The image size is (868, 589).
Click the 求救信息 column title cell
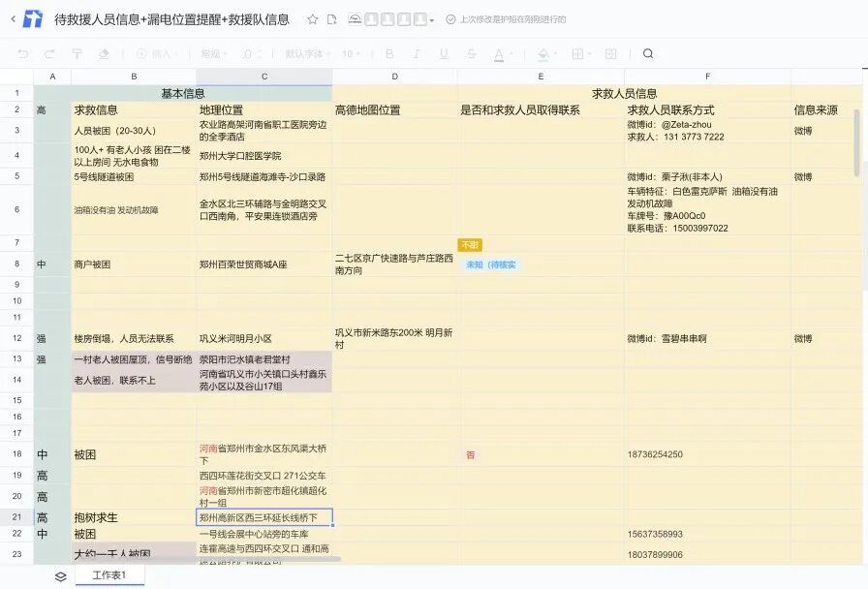click(x=134, y=109)
